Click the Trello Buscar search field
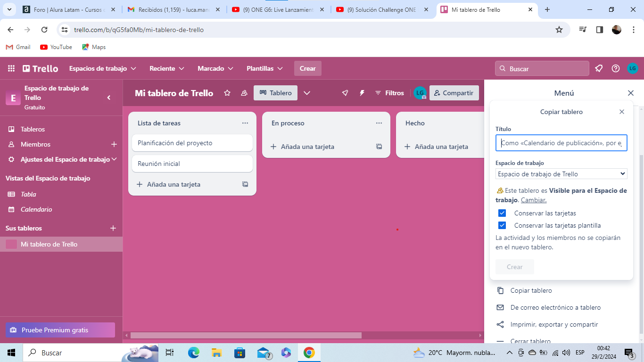The width and height of the screenshot is (644, 362). [x=542, y=68]
